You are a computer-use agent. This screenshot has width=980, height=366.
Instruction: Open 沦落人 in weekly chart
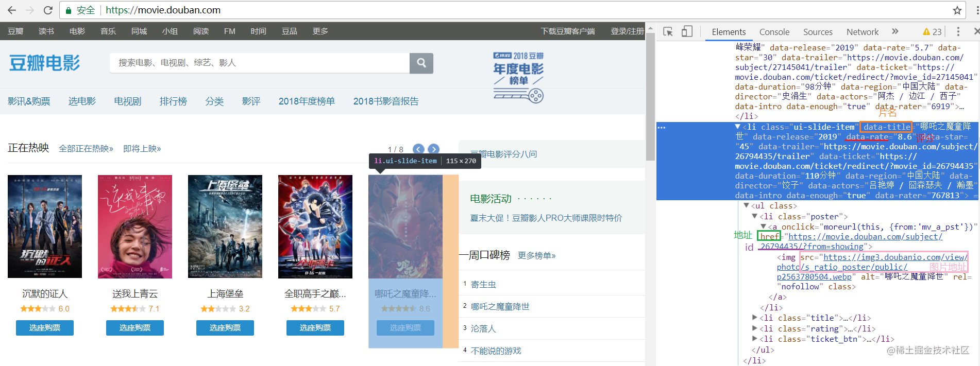point(483,328)
